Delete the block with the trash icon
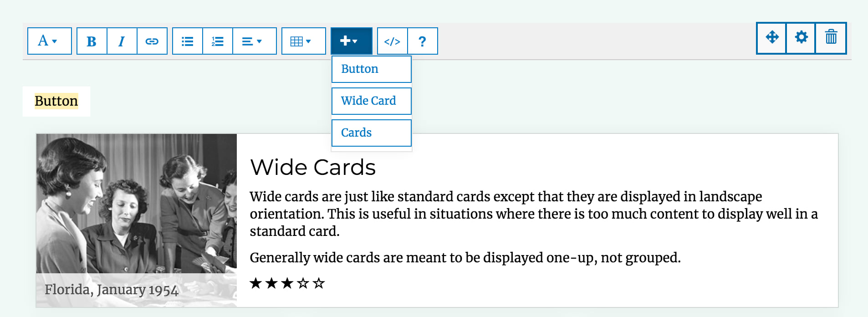Viewport: 868px width, 317px height. click(x=831, y=37)
